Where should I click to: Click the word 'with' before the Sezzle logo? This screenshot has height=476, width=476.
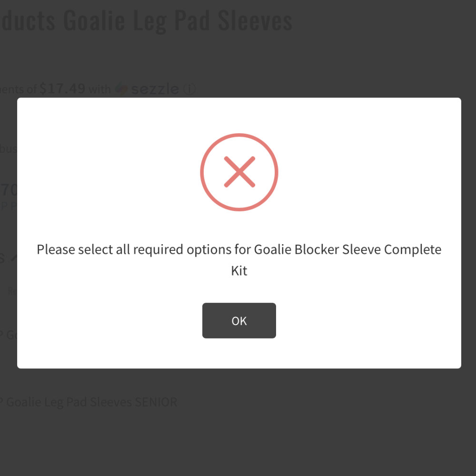pyautogui.click(x=99, y=89)
